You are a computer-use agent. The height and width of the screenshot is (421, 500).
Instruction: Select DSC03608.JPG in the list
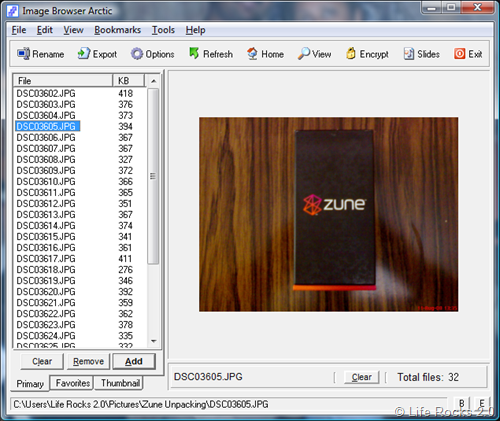[46, 159]
